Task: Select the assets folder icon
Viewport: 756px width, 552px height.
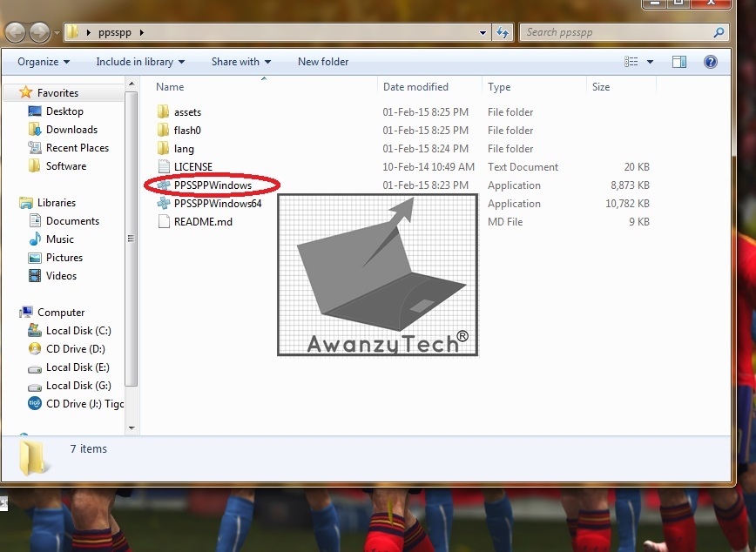Action: (x=164, y=111)
